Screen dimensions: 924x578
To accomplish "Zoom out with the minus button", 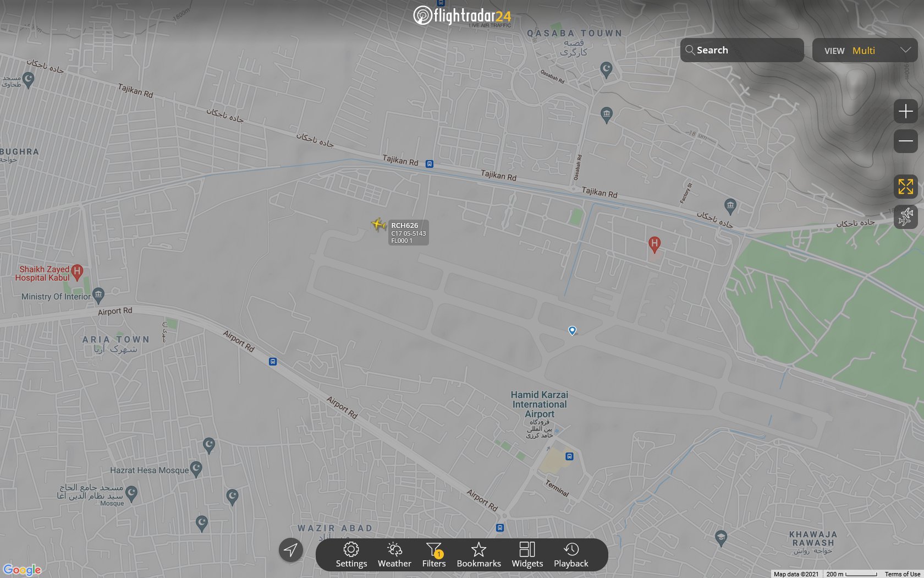I will [x=905, y=141].
